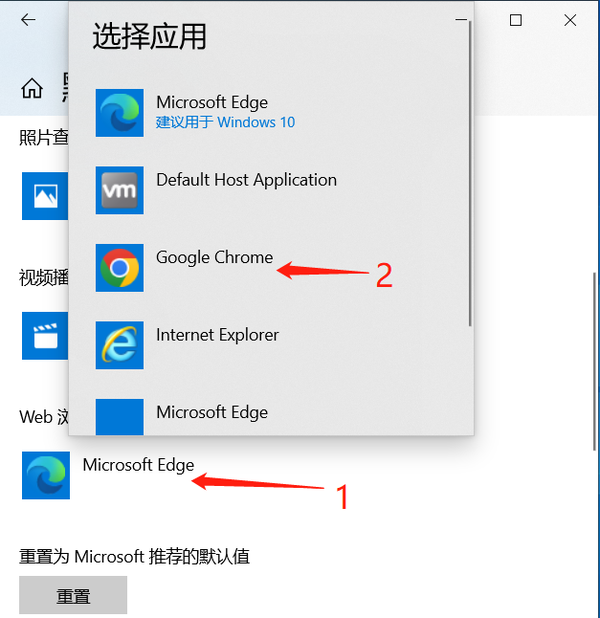Click the 重置 reset button
The height and width of the screenshot is (618, 600).
73,595
